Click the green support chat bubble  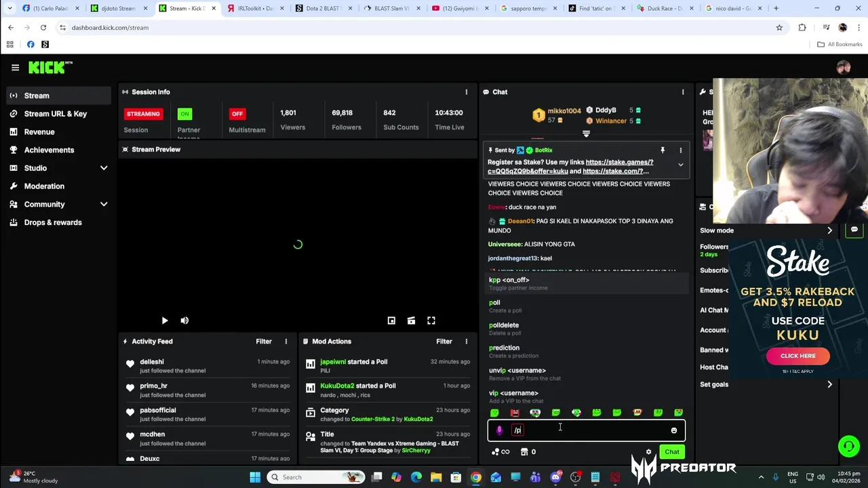[x=848, y=446]
